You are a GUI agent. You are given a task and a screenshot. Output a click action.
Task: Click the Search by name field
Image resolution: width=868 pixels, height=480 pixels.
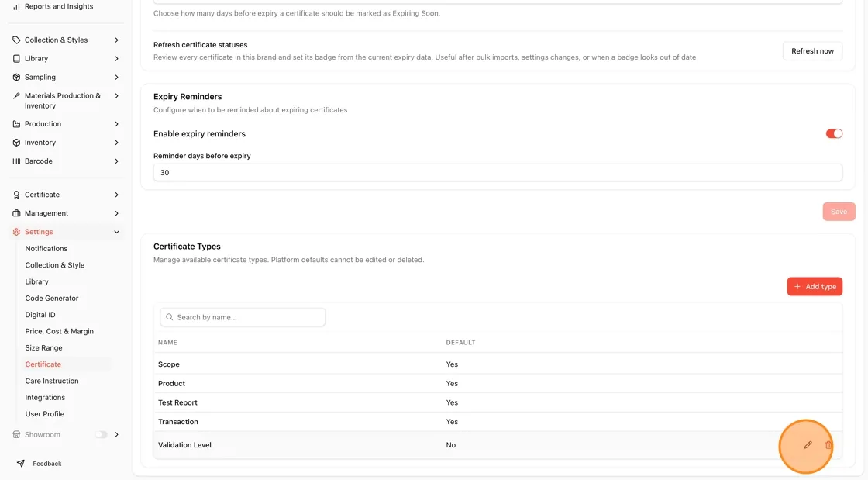point(243,317)
